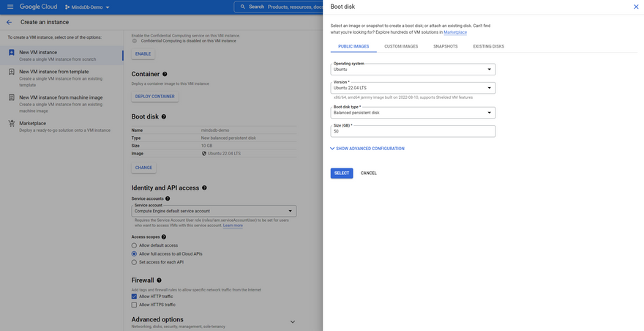Select Allow default access radio button
Screen dimensions: 644x331
pos(134,245)
